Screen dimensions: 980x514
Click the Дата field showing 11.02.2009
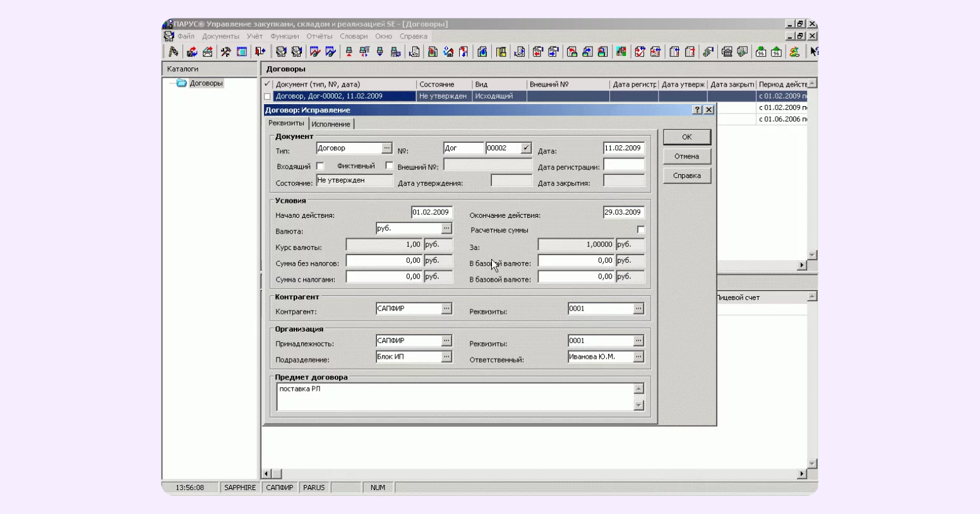click(x=624, y=148)
